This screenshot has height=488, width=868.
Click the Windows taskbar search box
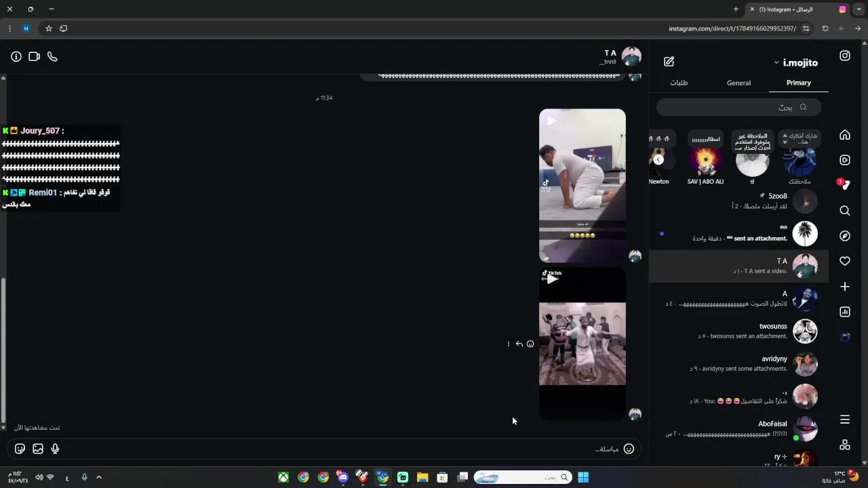click(522, 477)
